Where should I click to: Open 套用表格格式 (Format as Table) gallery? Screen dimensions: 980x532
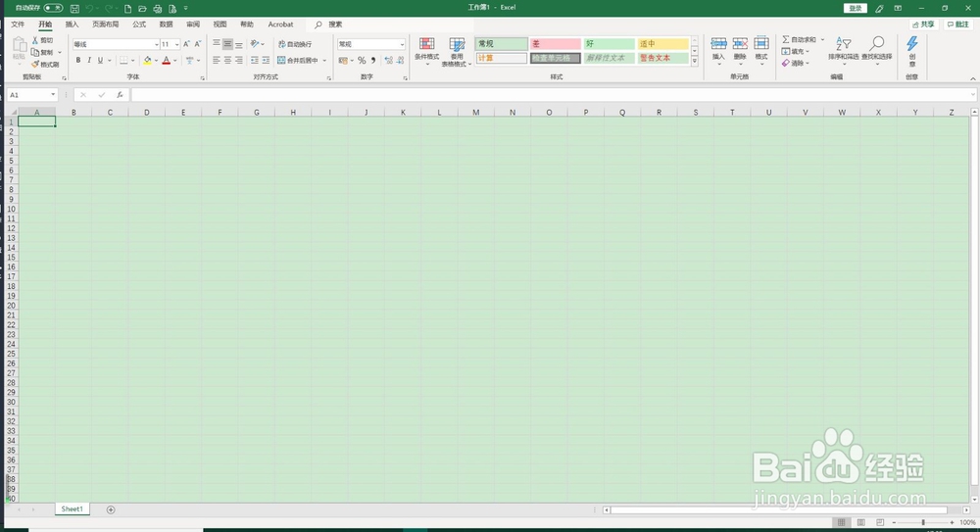click(x=457, y=52)
